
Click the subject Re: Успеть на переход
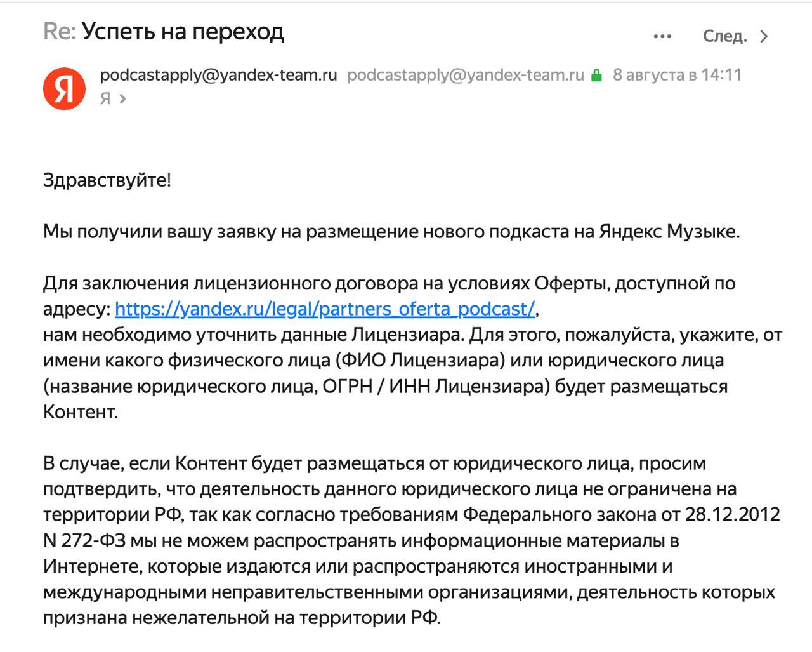click(164, 31)
